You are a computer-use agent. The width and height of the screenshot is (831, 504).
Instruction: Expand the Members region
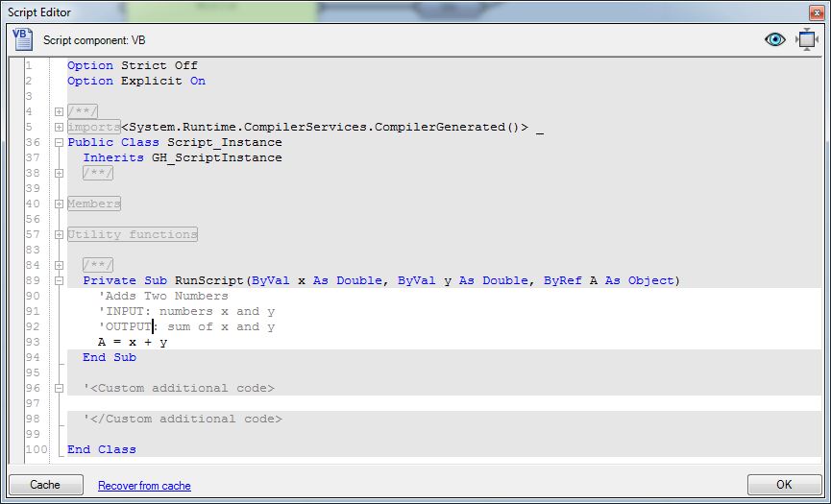[x=59, y=204]
